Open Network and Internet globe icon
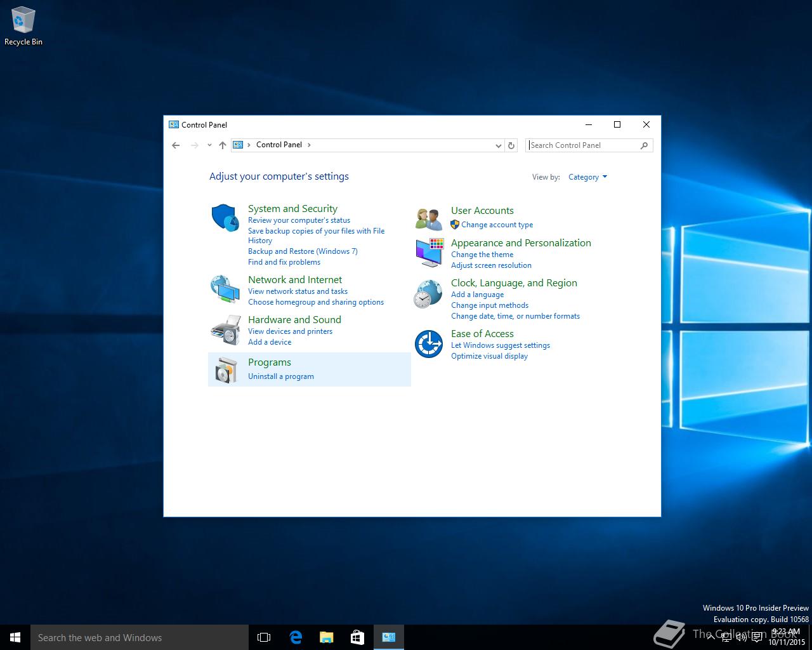Image resolution: width=812 pixels, height=650 pixels. (225, 289)
